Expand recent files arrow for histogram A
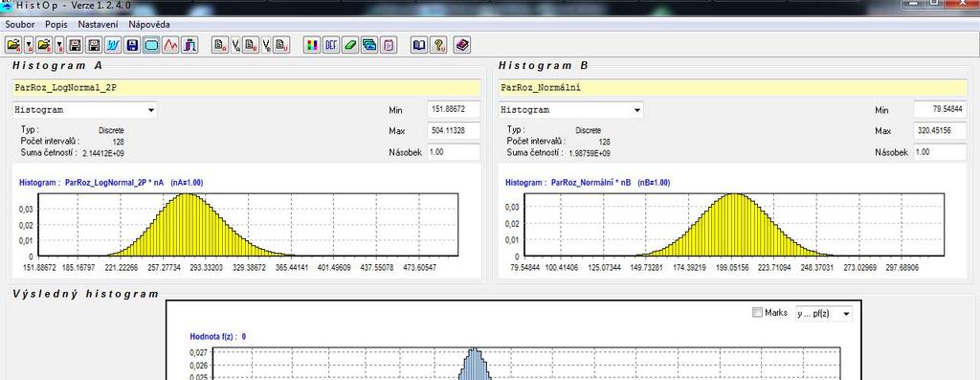The image size is (980, 380). (29, 45)
